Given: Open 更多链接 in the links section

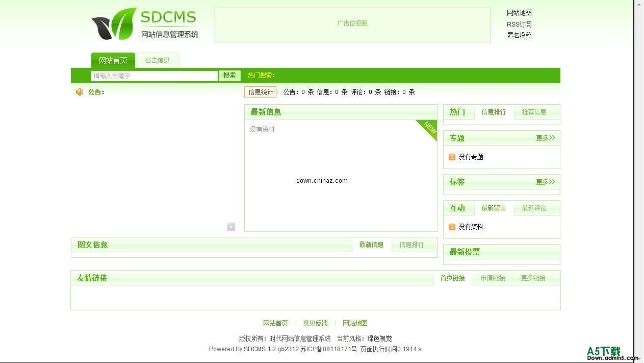Looking at the screenshot, I should tap(533, 278).
